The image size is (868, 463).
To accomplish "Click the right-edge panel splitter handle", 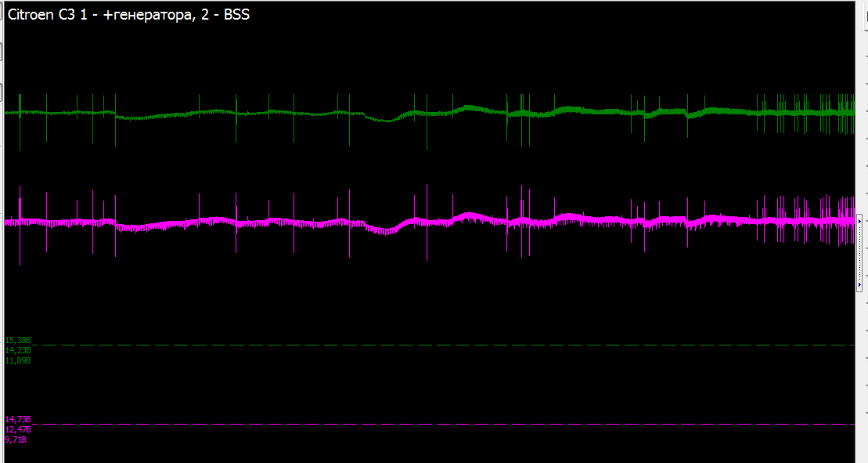I will 859,252.
